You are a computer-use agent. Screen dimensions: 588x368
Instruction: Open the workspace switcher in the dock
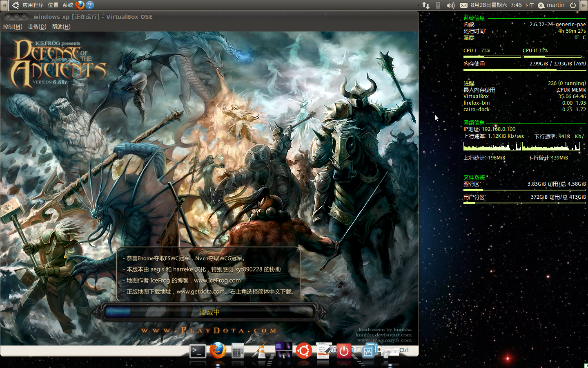[283, 350]
